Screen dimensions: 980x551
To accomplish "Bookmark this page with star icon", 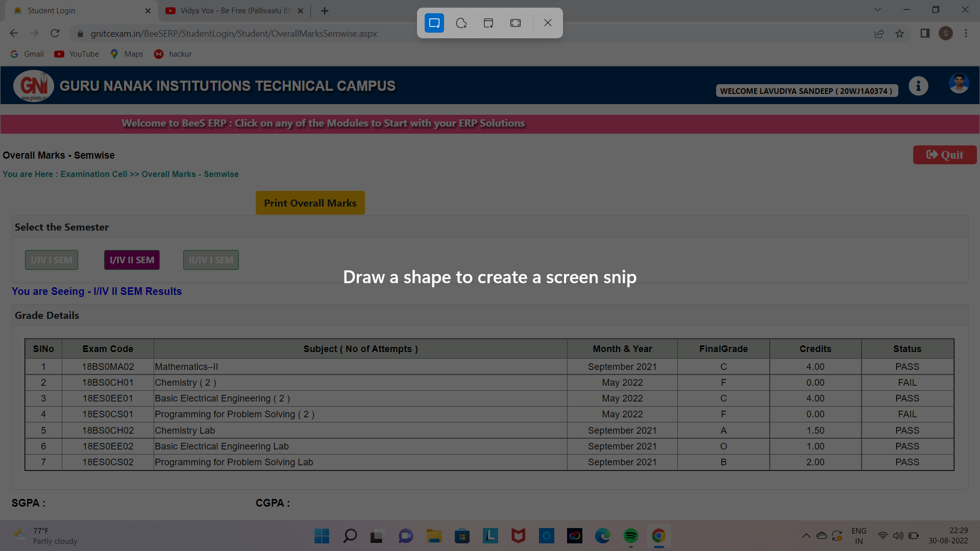I will click(899, 34).
